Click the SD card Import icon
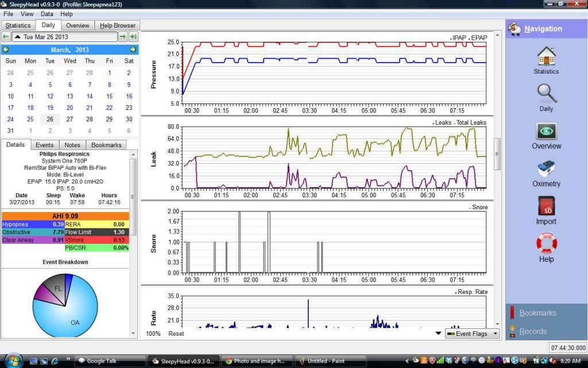588x368 pixels. [546, 210]
